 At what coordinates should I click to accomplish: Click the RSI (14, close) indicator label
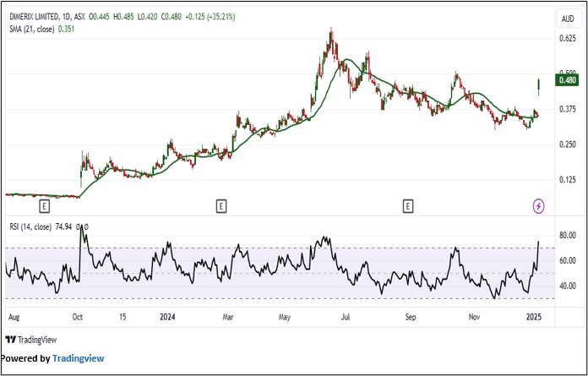(30, 226)
